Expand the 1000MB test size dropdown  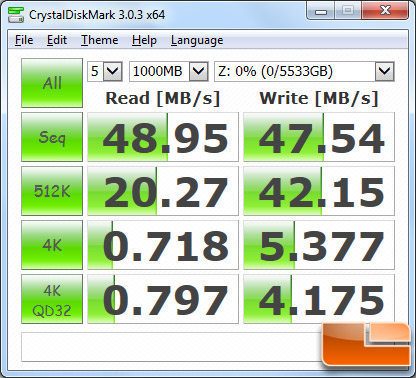[199, 71]
